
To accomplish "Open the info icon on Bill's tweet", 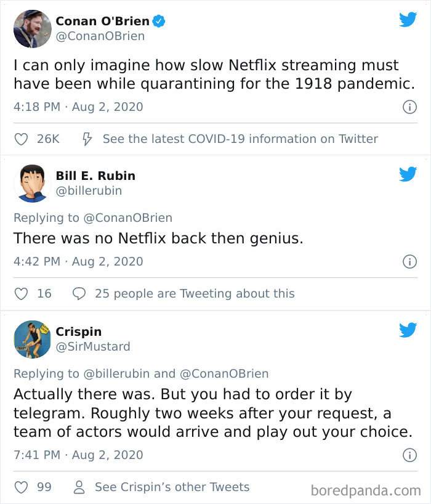I will pyautogui.click(x=410, y=260).
